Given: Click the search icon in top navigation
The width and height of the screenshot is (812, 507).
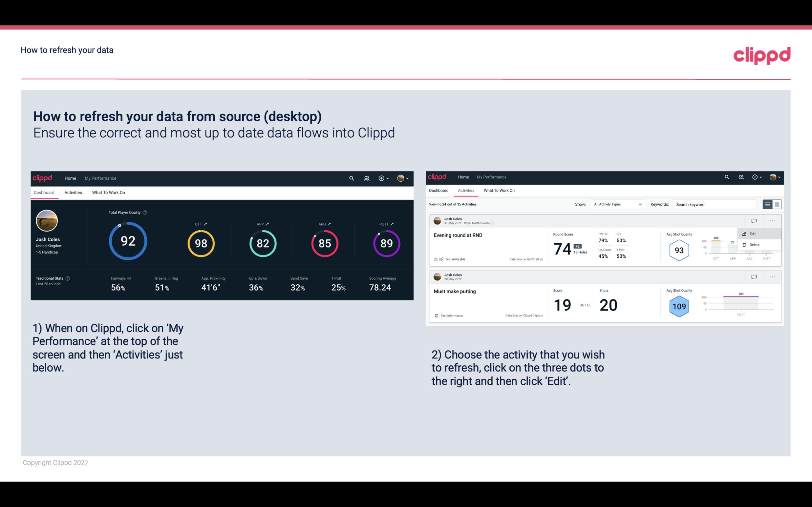Looking at the screenshot, I should click(351, 178).
